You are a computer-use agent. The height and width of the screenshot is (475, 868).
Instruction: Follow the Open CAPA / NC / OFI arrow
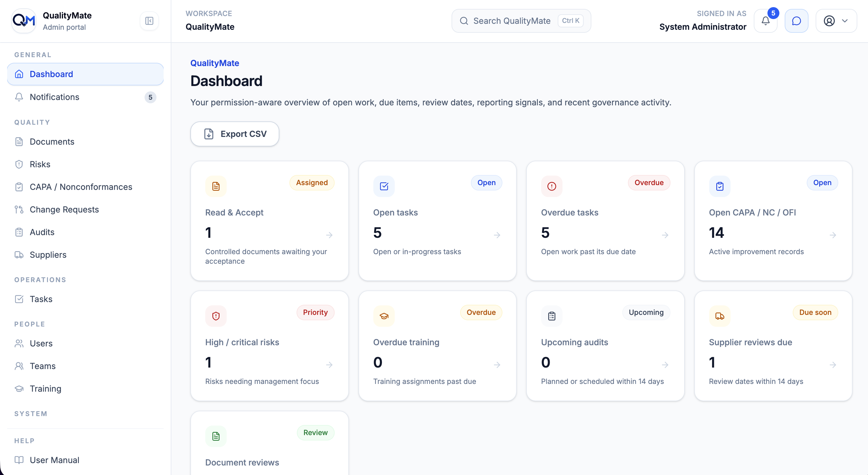click(x=833, y=235)
